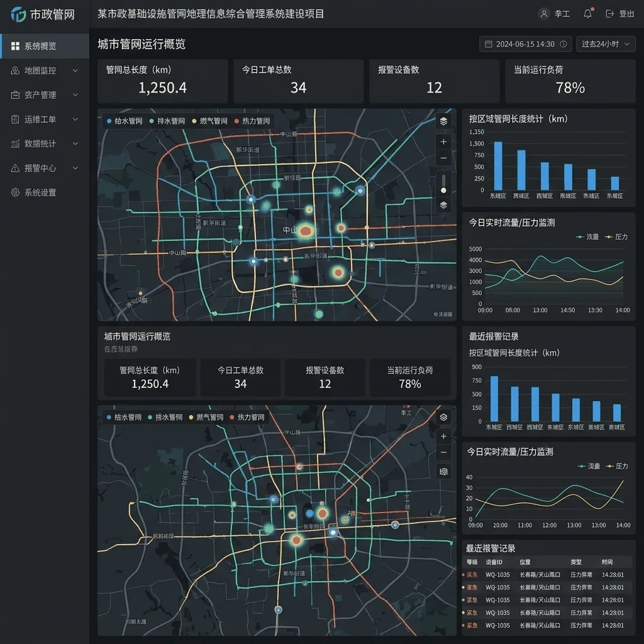The image size is (644, 644).
Task: Zoom out on the upper map
Action: 443,158
